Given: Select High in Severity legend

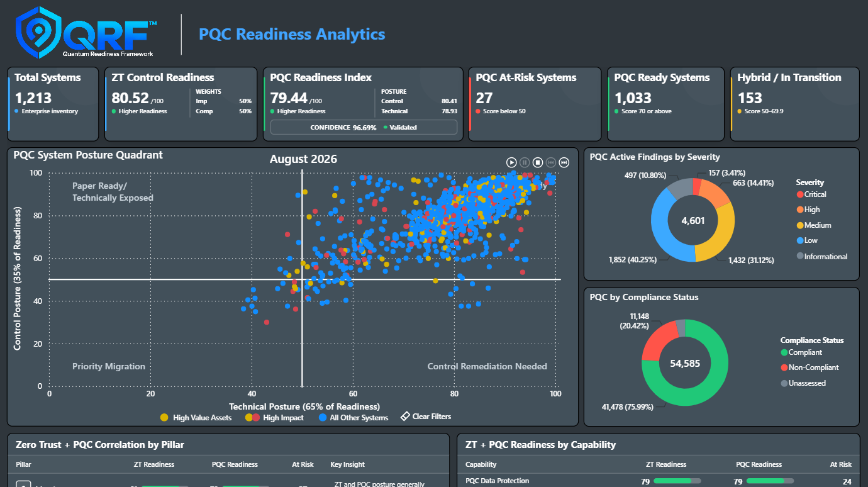Looking at the screenshot, I should [808, 210].
